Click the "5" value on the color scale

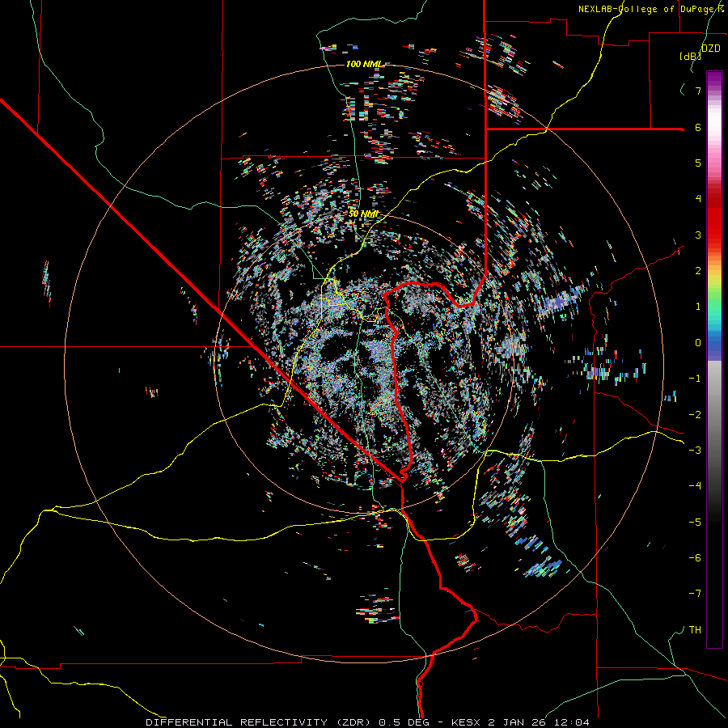click(x=698, y=163)
